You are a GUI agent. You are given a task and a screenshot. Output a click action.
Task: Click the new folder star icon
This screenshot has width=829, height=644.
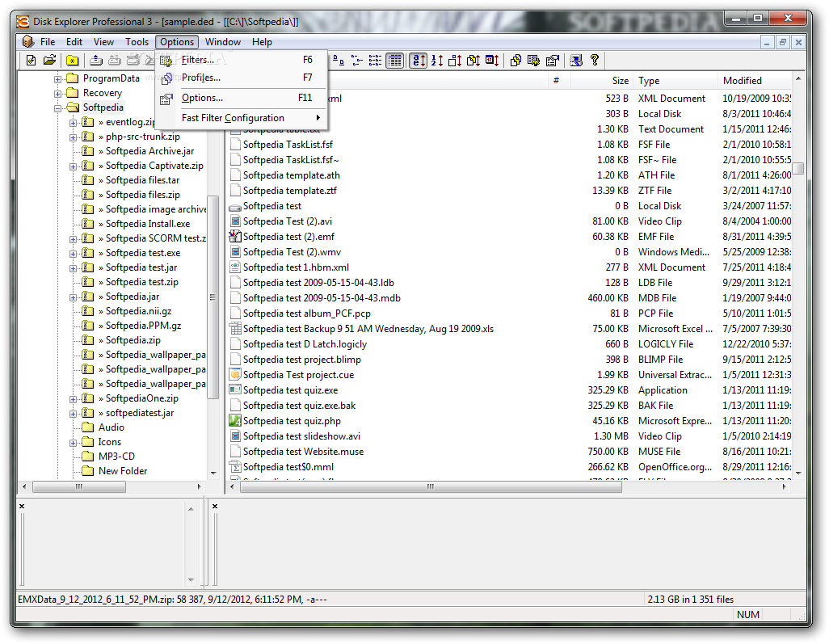click(x=73, y=61)
